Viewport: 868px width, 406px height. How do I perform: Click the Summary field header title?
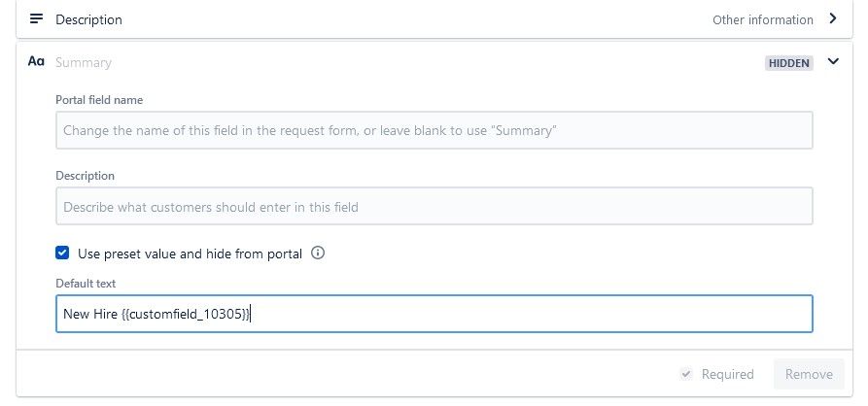click(83, 62)
